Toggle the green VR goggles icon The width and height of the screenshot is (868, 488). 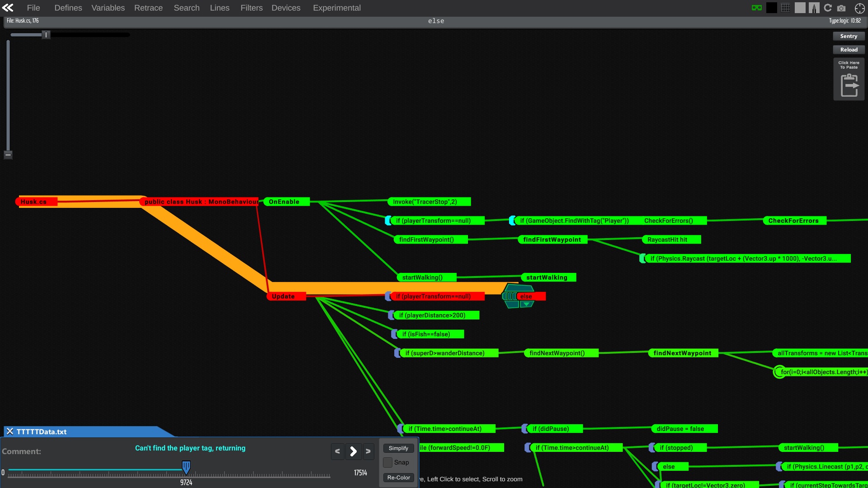[x=757, y=8]
